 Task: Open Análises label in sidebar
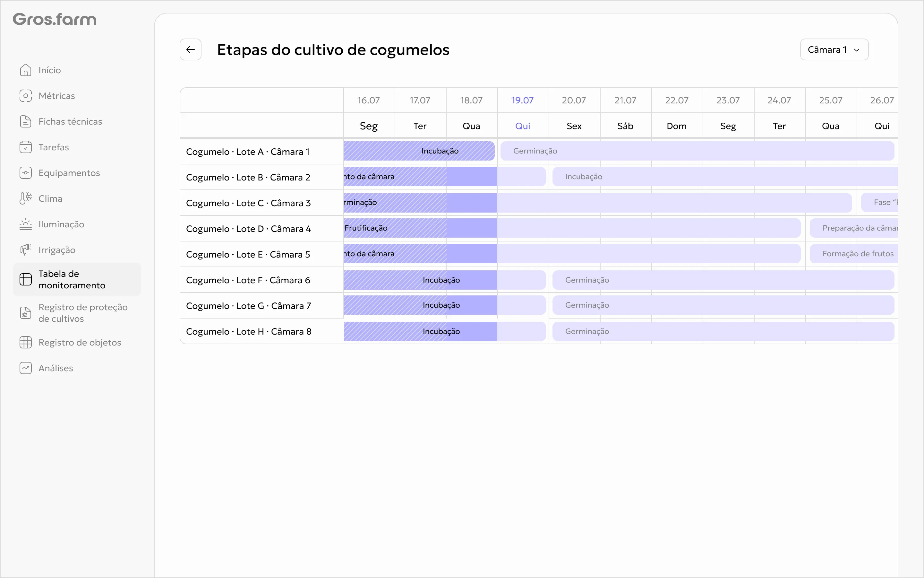coord(56,368)
